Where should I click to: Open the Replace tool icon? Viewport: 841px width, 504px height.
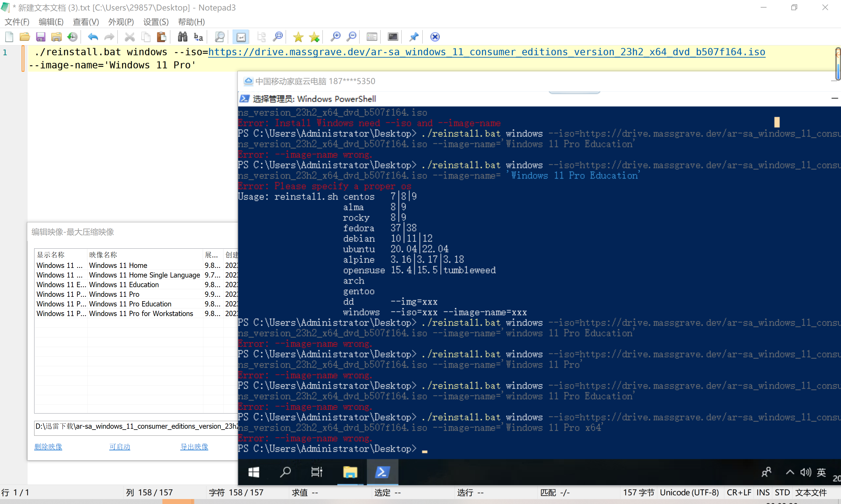pos(198,37)
